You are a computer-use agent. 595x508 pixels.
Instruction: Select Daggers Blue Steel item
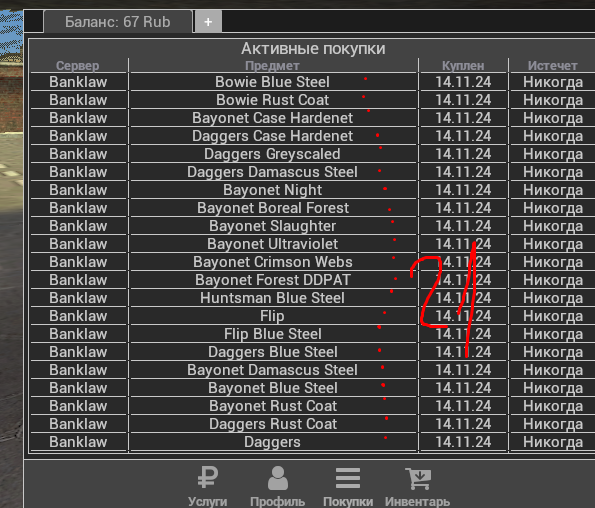click(272, 352)
